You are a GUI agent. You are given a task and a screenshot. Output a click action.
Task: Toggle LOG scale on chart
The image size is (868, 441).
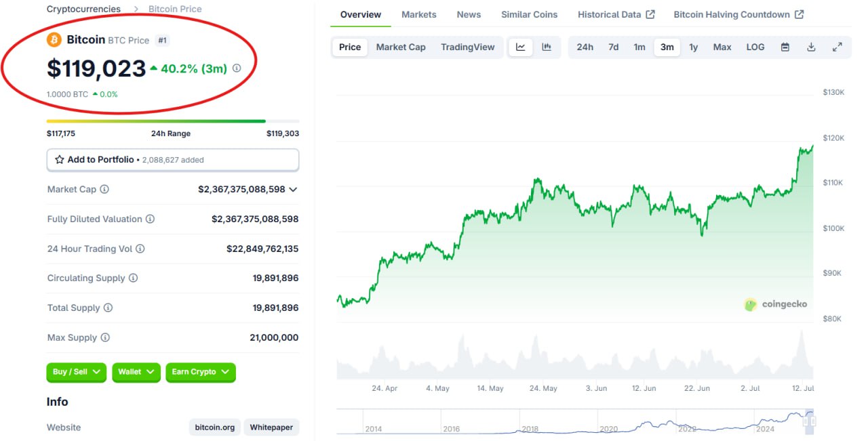(x=755, y=47)
